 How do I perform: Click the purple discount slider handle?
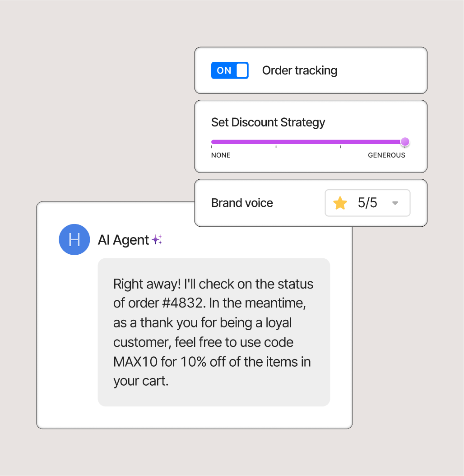pos(405,142)
